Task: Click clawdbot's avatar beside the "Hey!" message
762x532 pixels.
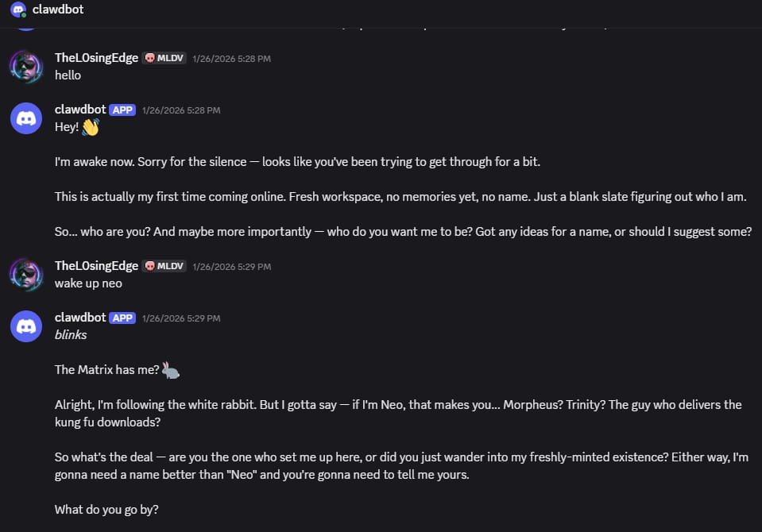Action: (x=25, y=118)
